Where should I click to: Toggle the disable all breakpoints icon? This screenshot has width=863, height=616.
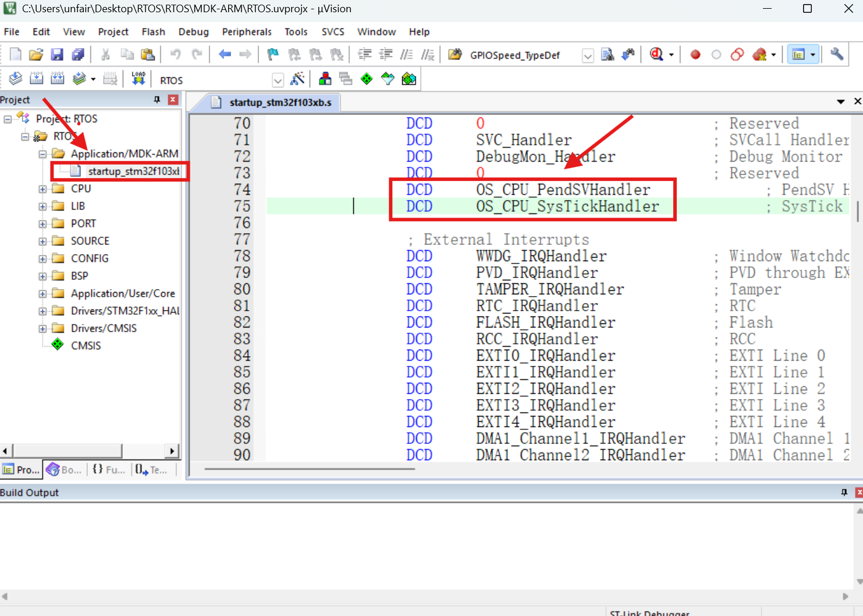[737, 55]
